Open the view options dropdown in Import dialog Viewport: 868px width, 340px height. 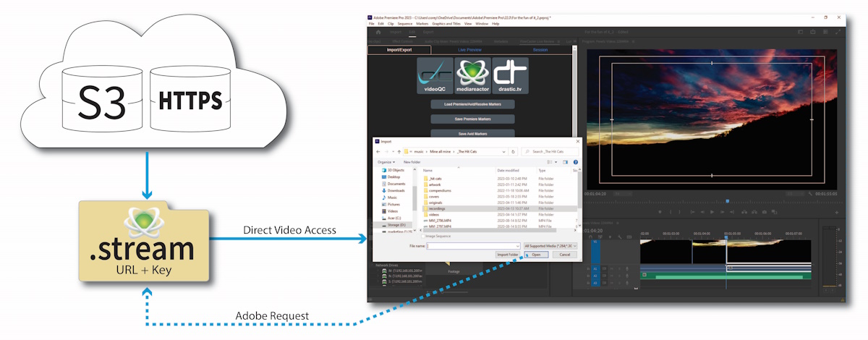[556, 162]
